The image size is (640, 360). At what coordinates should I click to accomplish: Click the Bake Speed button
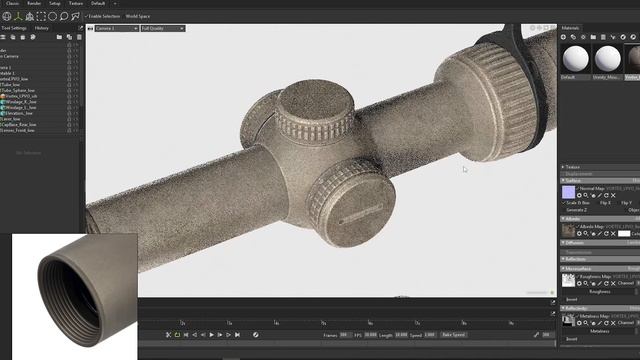(x=453, y=335)
